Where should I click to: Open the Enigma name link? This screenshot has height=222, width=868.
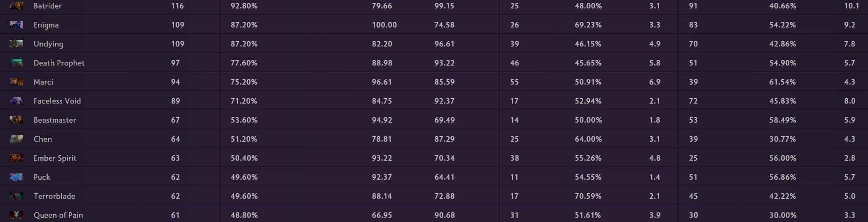pyautogui.click(x=46, y=25)
